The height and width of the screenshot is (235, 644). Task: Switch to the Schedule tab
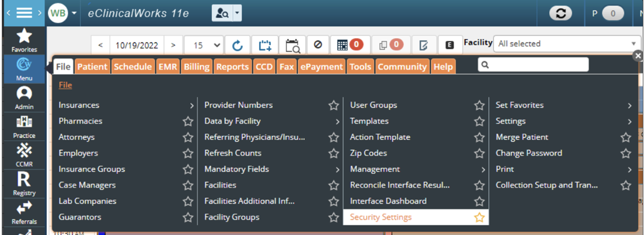coord(132,67)
